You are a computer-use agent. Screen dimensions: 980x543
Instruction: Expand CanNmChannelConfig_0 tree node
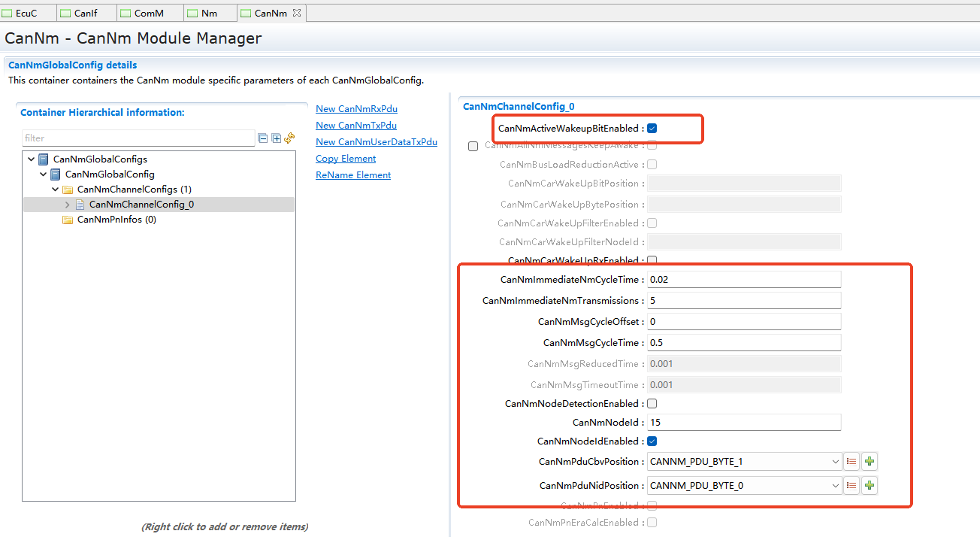pos(68,205)
